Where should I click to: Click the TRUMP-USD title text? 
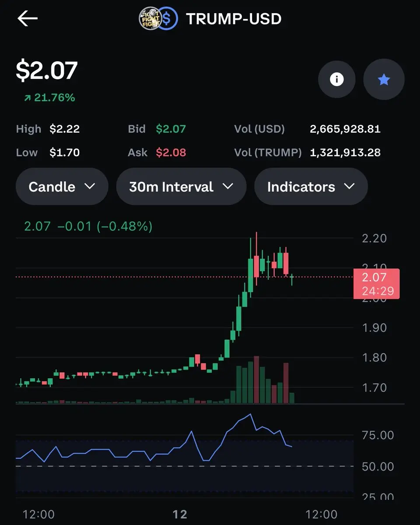234,19
